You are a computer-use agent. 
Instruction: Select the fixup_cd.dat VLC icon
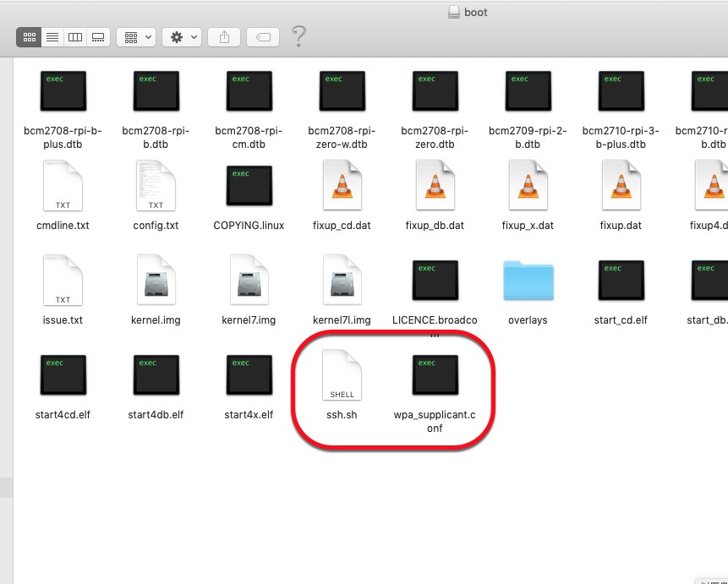[x=342, y=185]
